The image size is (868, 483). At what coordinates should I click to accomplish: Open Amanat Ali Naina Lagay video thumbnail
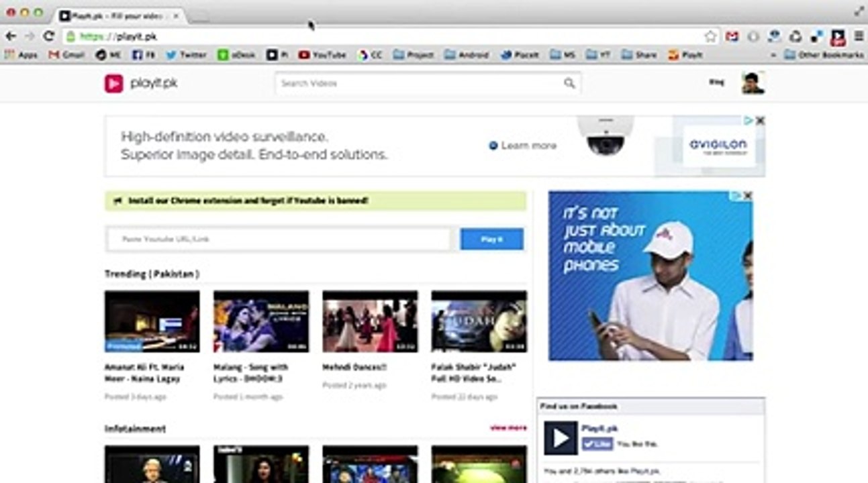click(x=152, y=321)
